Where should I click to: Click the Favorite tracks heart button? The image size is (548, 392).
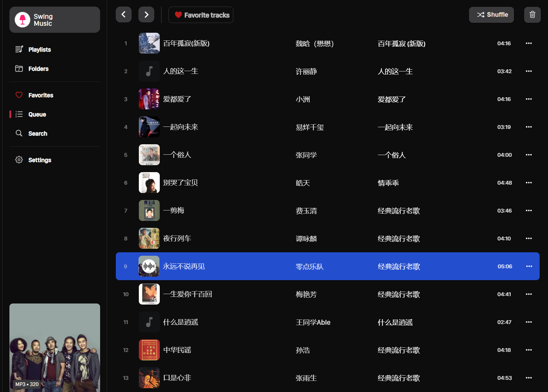(x=201, y=15)
